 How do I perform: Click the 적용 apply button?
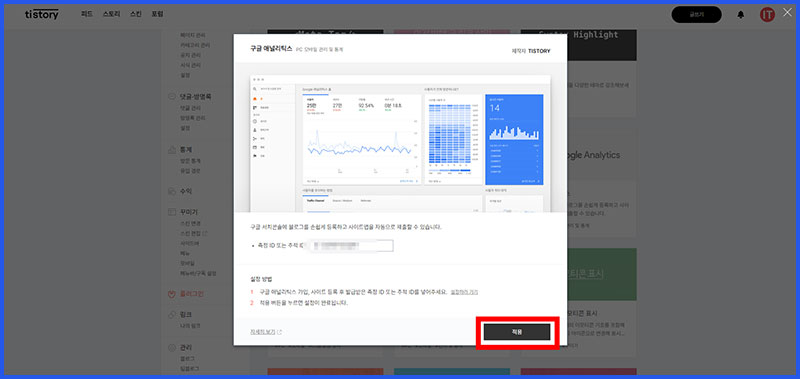pyautogui.click(x=517, y=332)
